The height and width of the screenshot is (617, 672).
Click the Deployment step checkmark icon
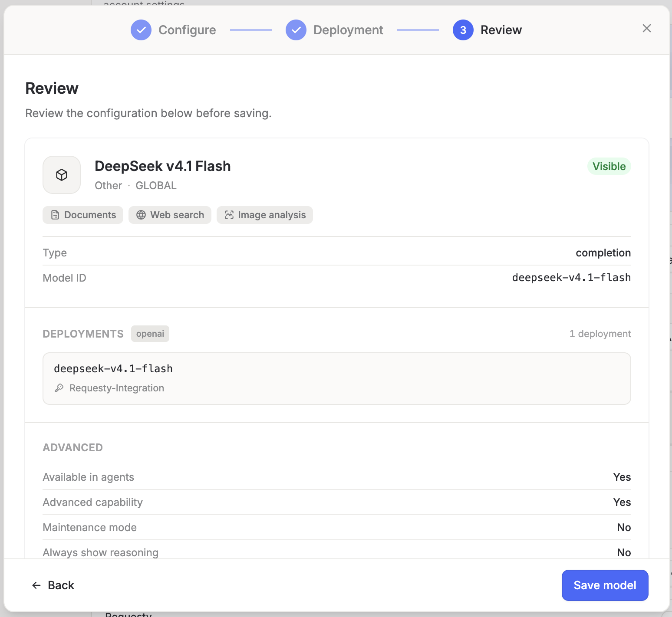pos(296,30)
